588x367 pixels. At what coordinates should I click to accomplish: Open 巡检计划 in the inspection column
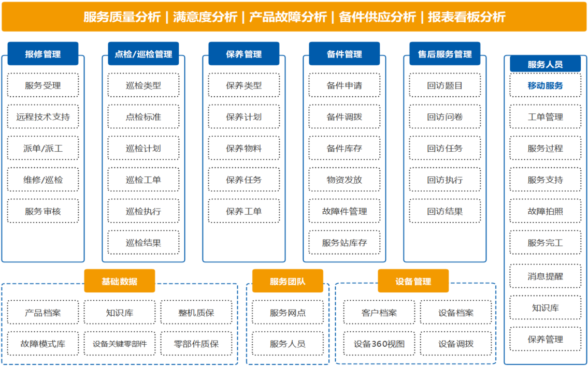click(143, 149)
